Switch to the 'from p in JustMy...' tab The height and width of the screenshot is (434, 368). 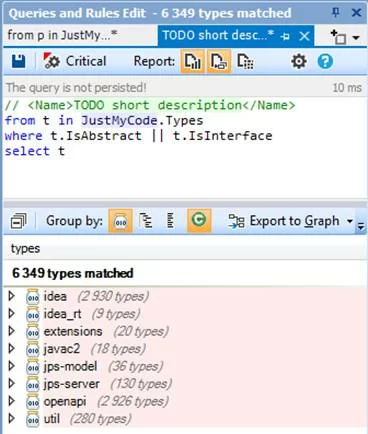click(x=62, y=35)
